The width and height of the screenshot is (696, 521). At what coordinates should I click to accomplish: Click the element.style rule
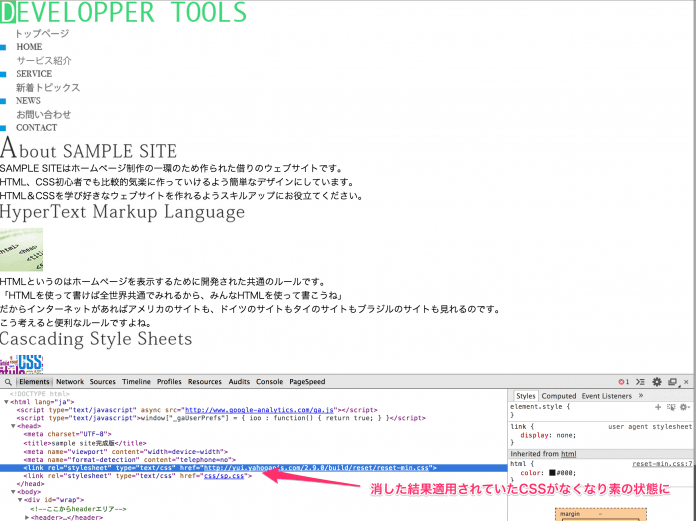point(540,407)
